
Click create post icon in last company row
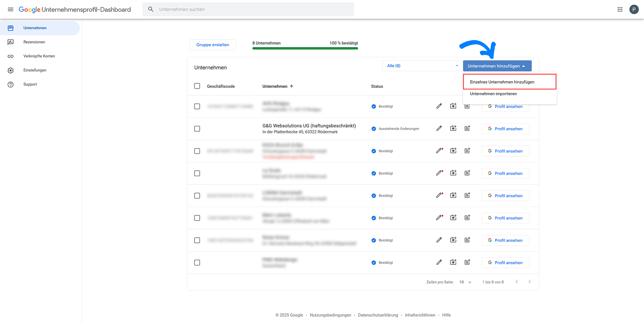[x=467, y=262]
